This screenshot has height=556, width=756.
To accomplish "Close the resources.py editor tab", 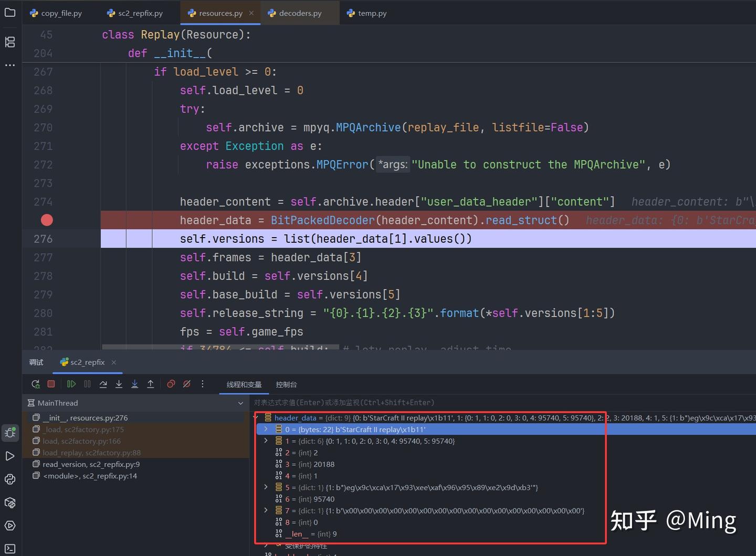I will point(251,13).
